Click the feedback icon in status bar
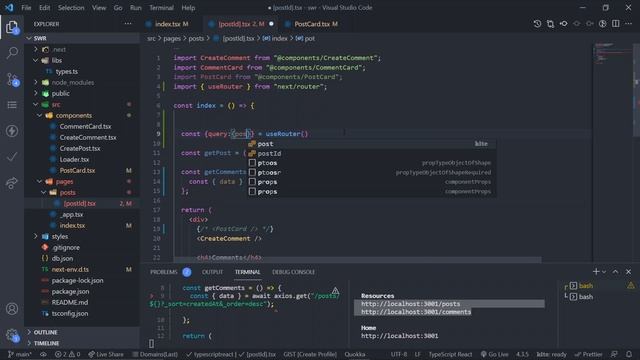Screen dimensions: 640x360 614,354
